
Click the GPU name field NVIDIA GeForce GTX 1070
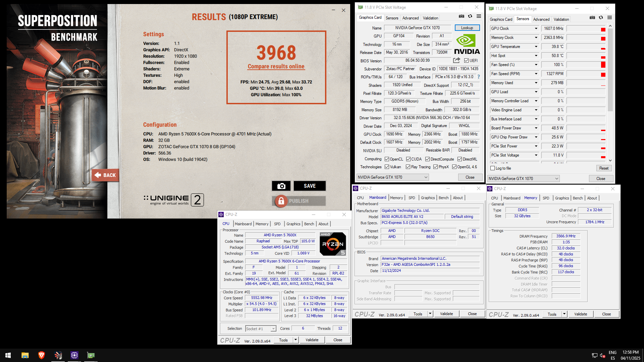[x=417, y=28]
